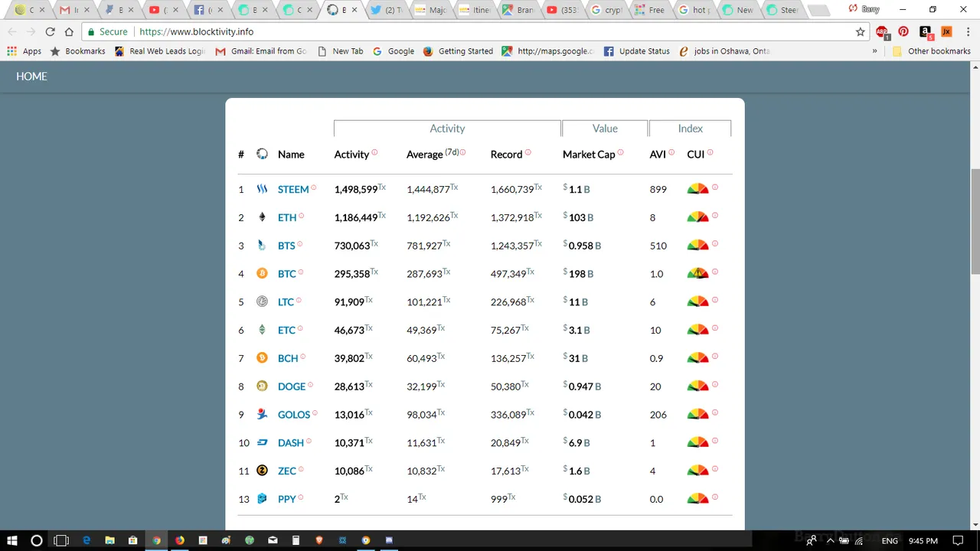Screen dimensions: 980x551
Task: Click the blocktivity logo icon in table header
Action: point(262,154)
